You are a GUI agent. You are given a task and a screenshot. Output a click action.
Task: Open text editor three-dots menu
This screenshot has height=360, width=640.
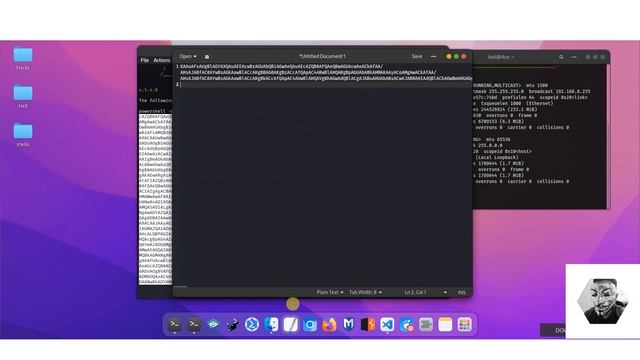(x=433, y=56)
